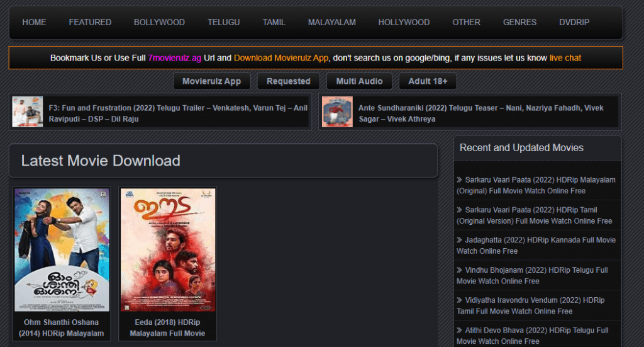Open Vidiyatha Iravondru Vendum (2022) link

tap(531, 305)
